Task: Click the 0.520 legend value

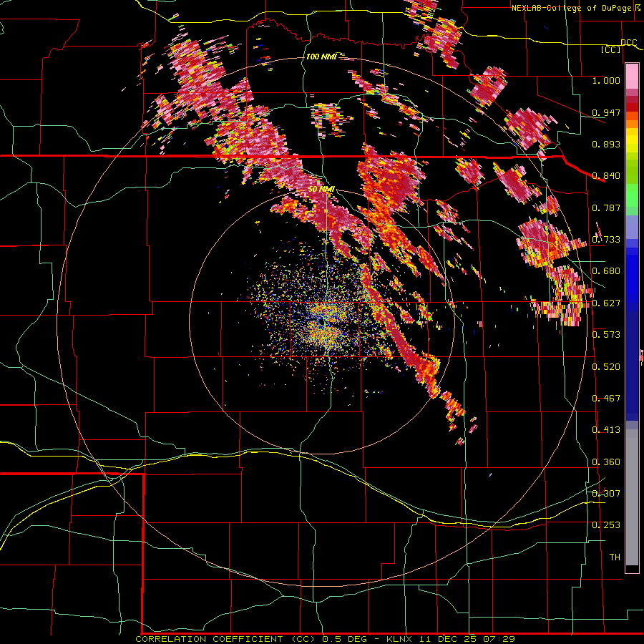Action: pos(606,367)
